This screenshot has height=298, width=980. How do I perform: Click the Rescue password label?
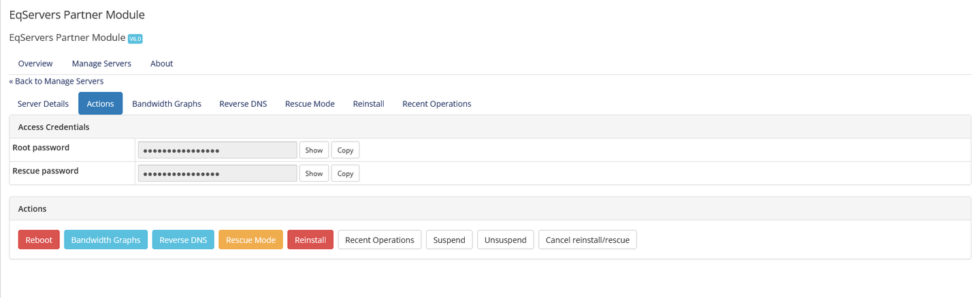pos(46,171)
